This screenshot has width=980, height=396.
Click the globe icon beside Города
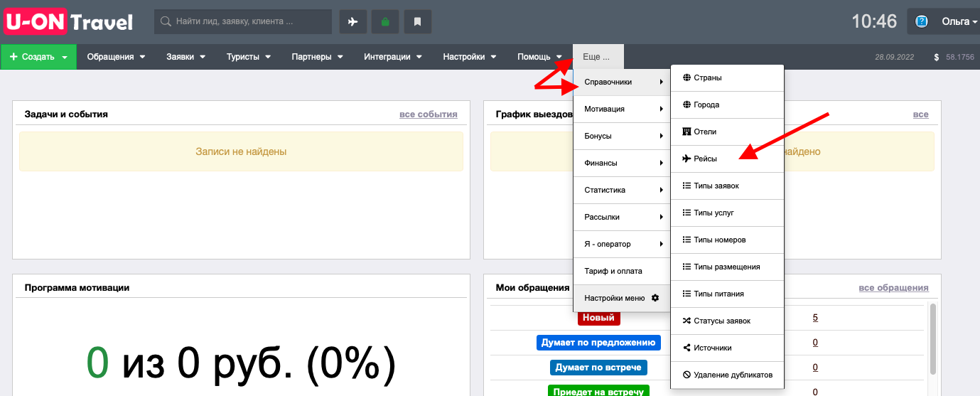[686, 105]
